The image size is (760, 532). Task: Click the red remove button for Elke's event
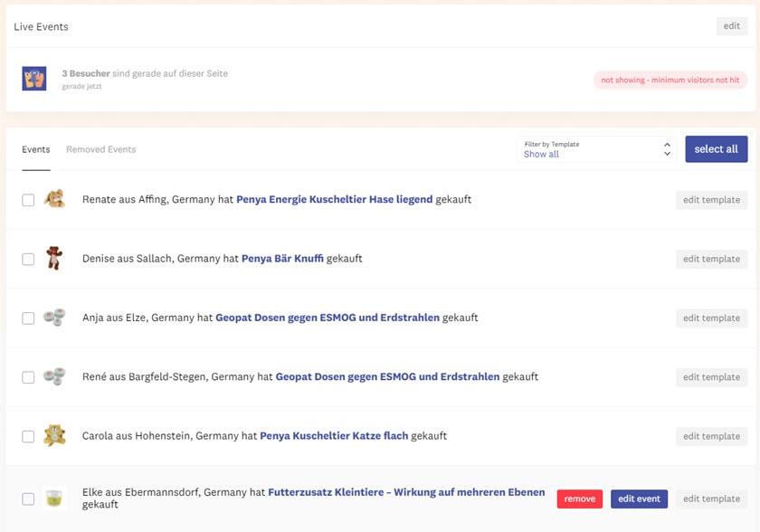click(580, 499)
